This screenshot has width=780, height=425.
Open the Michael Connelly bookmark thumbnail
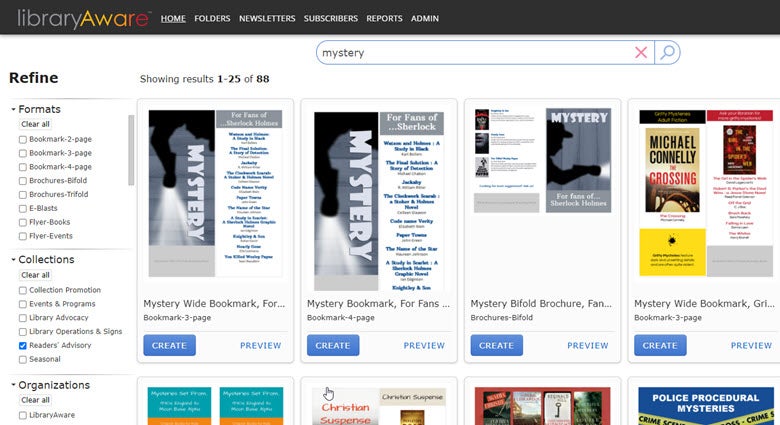[706, 193]
